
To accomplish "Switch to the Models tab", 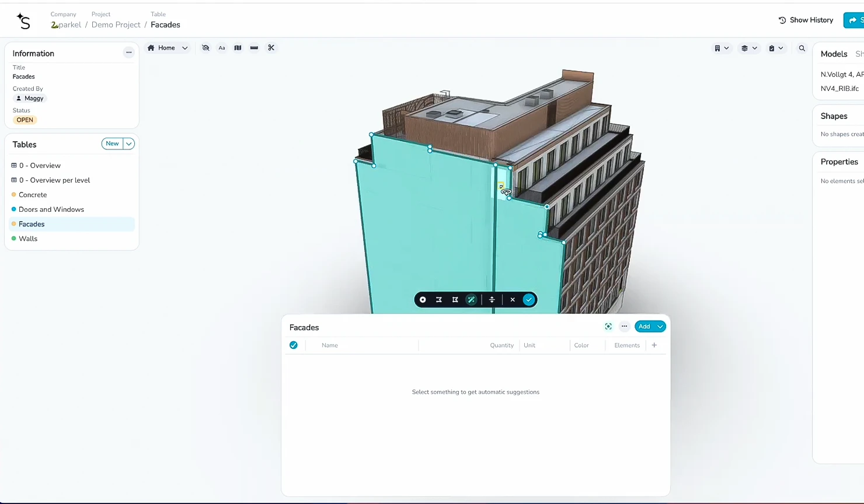I will pyautogui.click(x=834, y=54).
